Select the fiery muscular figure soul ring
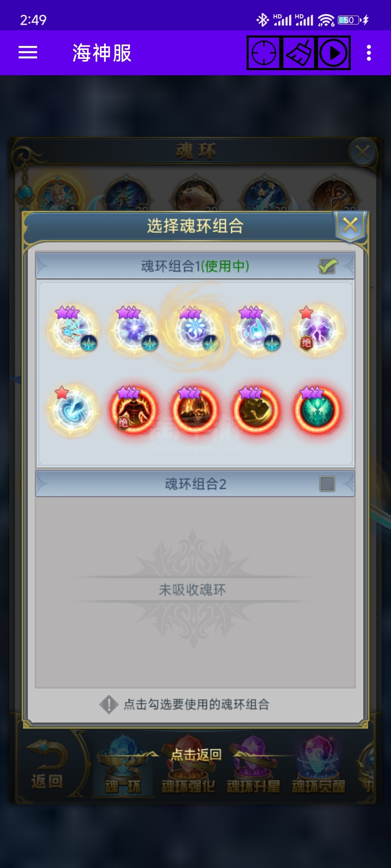The width and height of the screenshot is (391, 868). pyautogui.click(x=134, y=410)
